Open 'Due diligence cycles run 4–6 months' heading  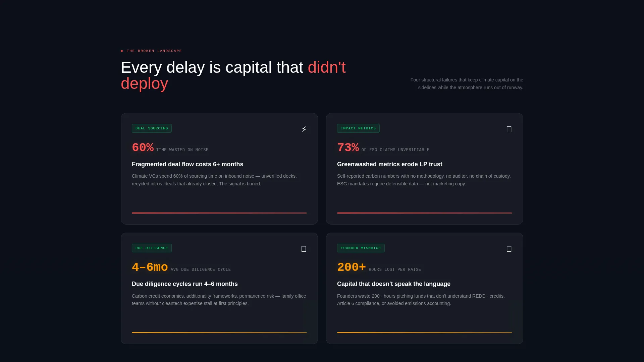tap(185, 284)
